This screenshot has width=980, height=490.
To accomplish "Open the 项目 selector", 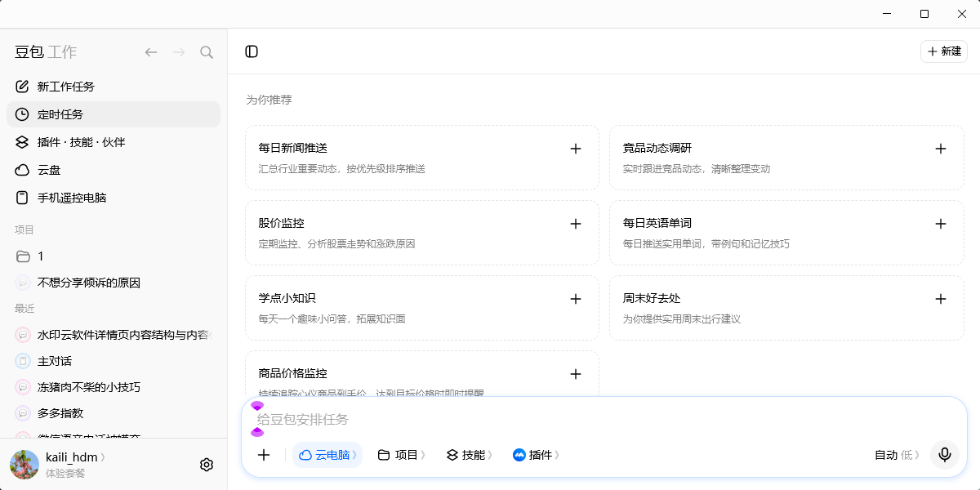I will (x=401, y=455).
